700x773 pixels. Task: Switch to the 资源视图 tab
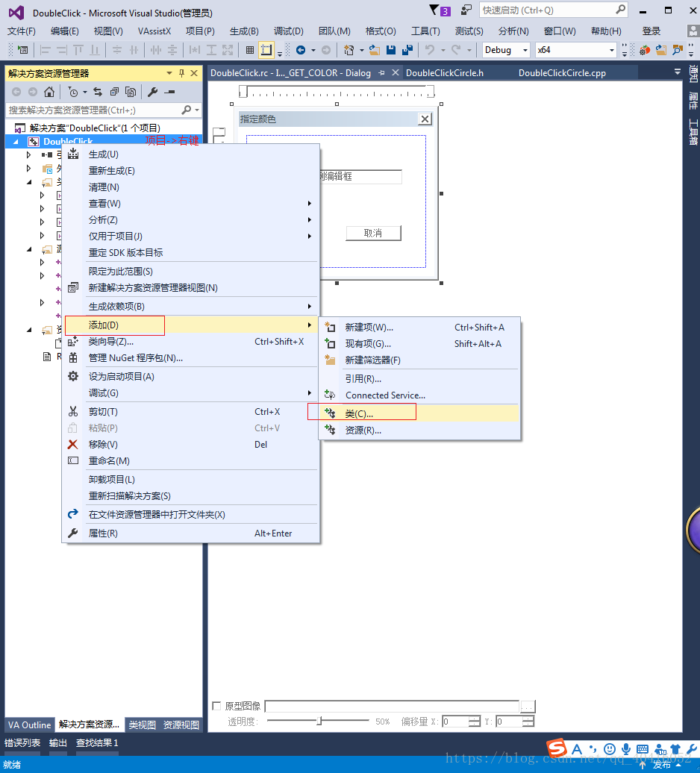181,725
